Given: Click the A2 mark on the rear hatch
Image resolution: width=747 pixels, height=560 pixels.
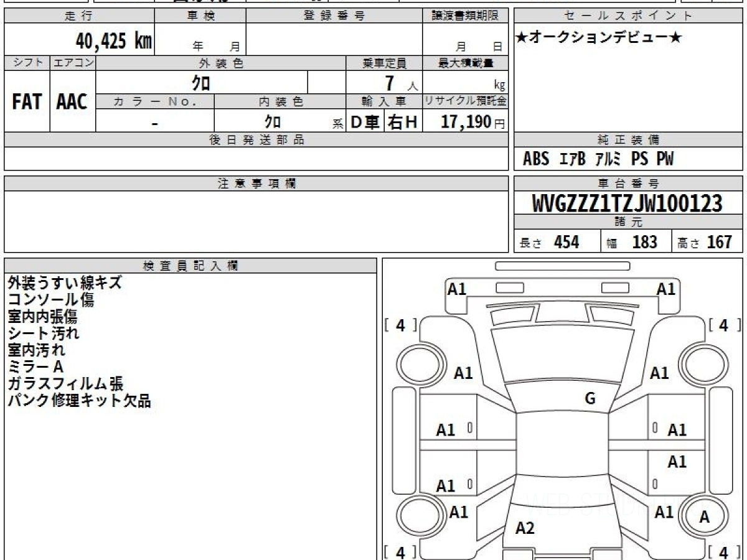Looking at the screenshot, I should pos(525,528).
